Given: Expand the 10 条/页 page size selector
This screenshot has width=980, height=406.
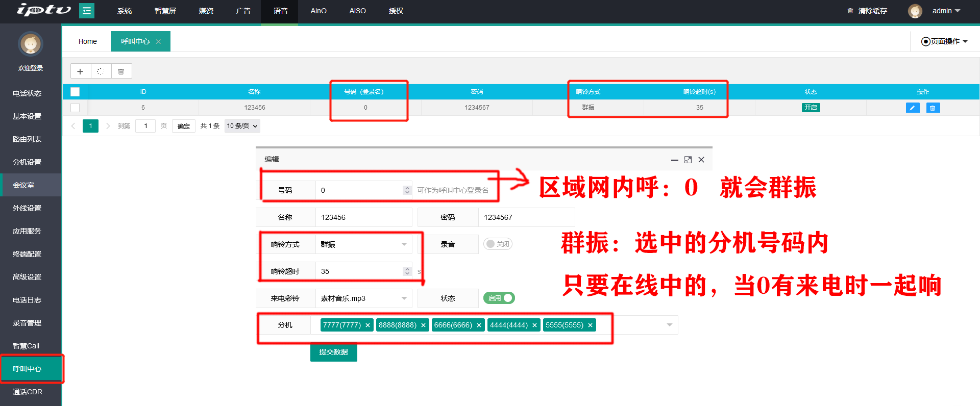Looking at the screenshot, I should click(x=242, y=126).
